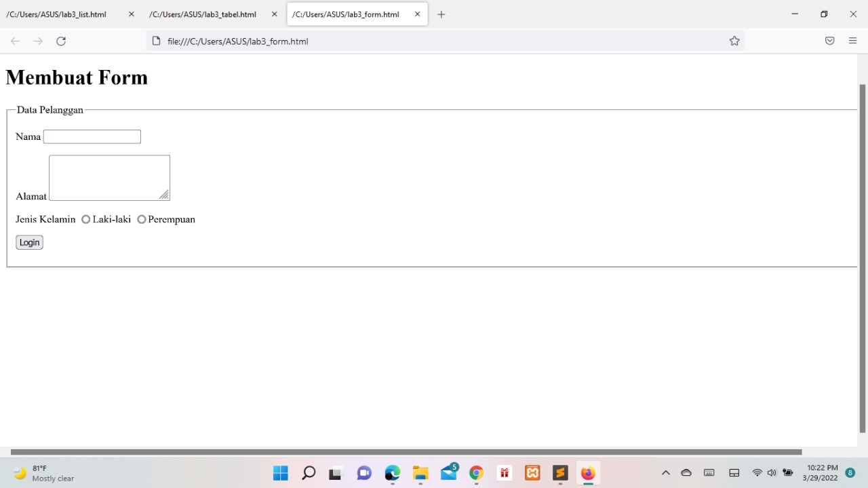Click the volume speaker tray icon
The width and height of the screenshot is (868, 488).
coord(772,473)
